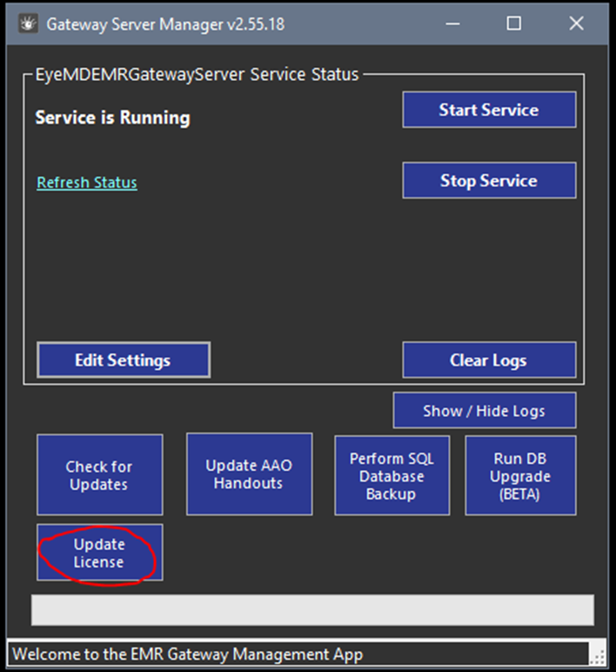Screen dimensions: 616x672
Task: Click the circled Update License button
Action: 99,553
